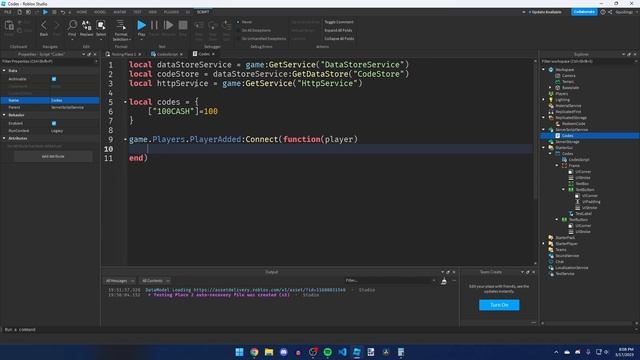Select On Unhandled Exceptions debug option
640x360 pixels.
pos(262,39)
